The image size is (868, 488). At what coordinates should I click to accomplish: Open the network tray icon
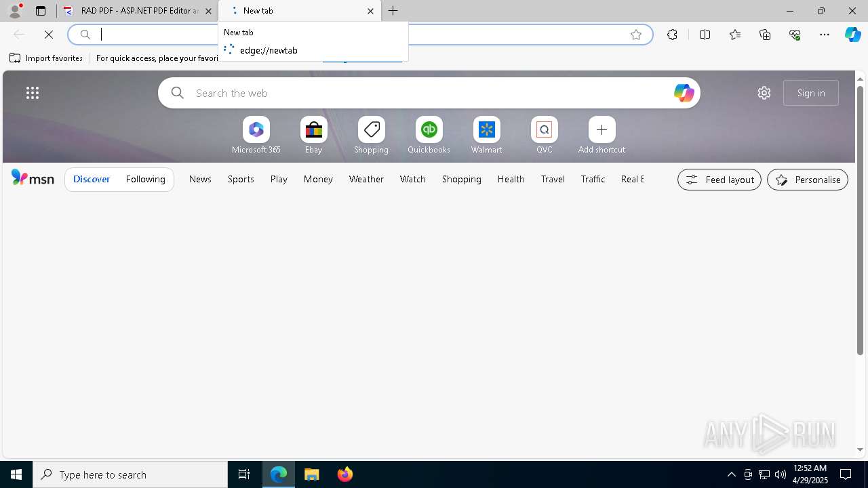pos(764,474)
